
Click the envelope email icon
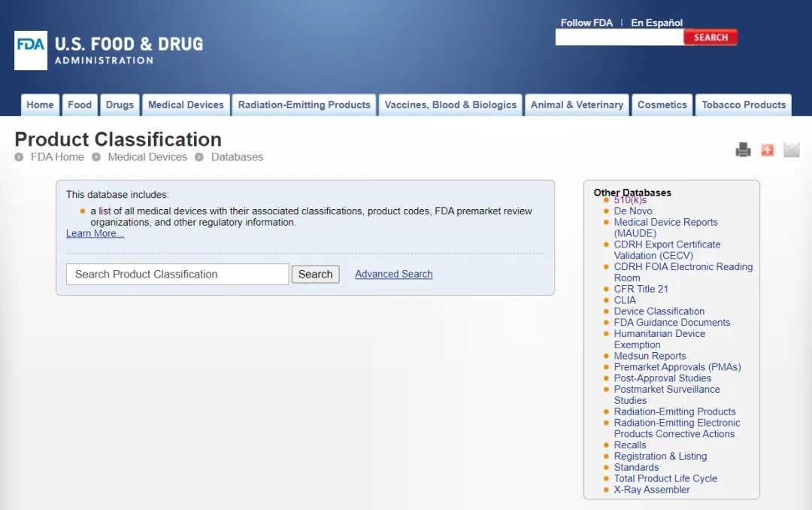tap(791, 150)
